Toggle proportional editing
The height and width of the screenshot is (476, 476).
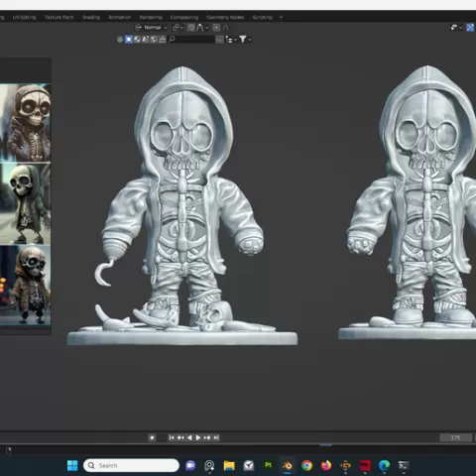[x=216, y=28]
